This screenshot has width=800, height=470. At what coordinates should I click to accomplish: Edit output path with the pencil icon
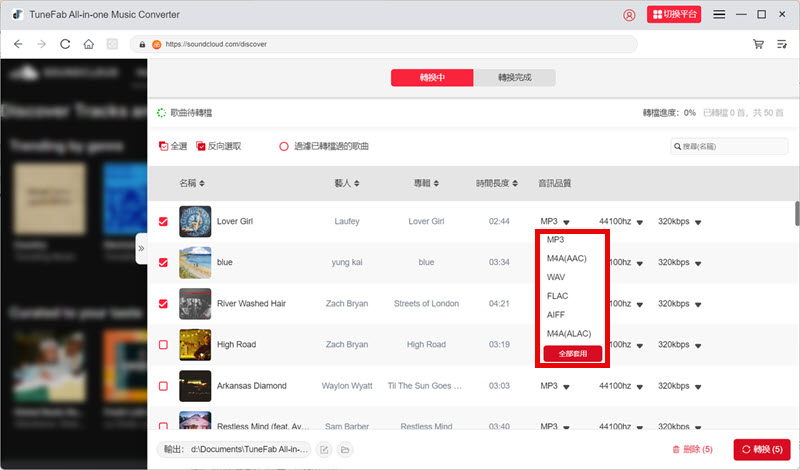pos(324,450)
